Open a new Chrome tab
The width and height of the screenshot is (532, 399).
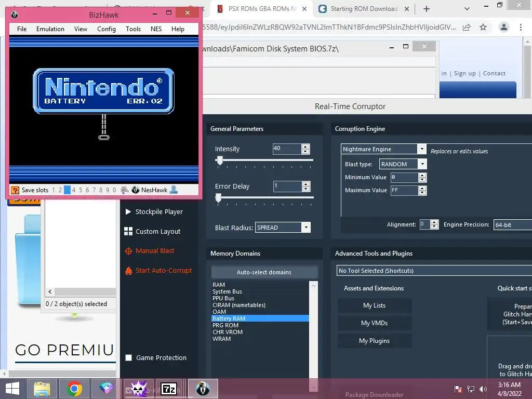427,9
